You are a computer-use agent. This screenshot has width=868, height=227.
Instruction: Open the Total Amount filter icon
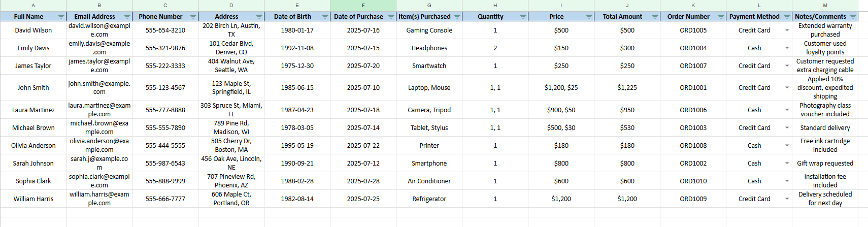[655, 17]
